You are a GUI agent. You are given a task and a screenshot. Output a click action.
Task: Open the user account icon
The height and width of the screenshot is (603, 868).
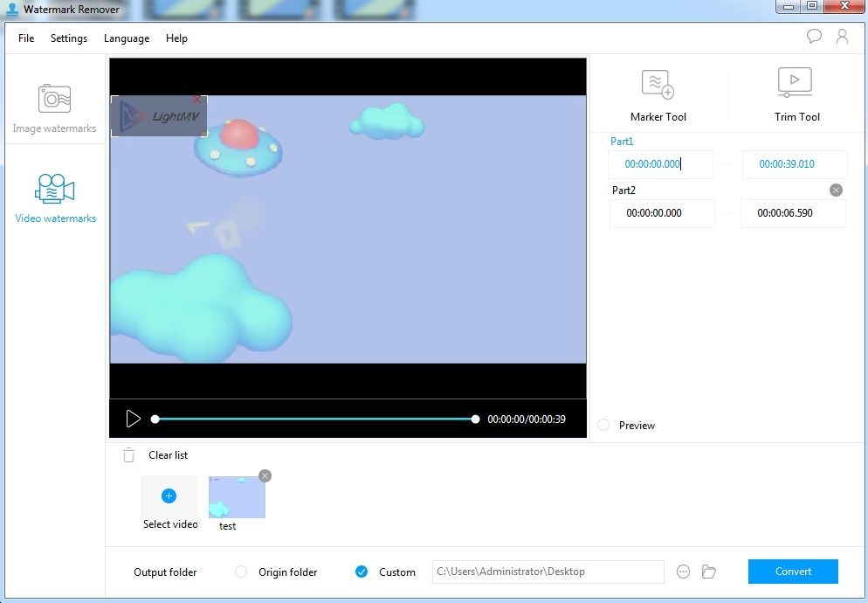point(842,37)
